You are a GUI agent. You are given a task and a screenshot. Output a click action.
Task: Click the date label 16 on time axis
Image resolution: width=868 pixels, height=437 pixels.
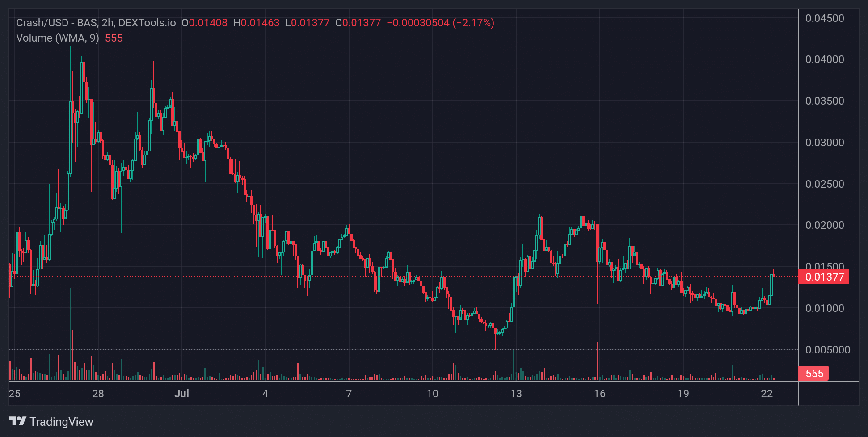tap(599, 394)
